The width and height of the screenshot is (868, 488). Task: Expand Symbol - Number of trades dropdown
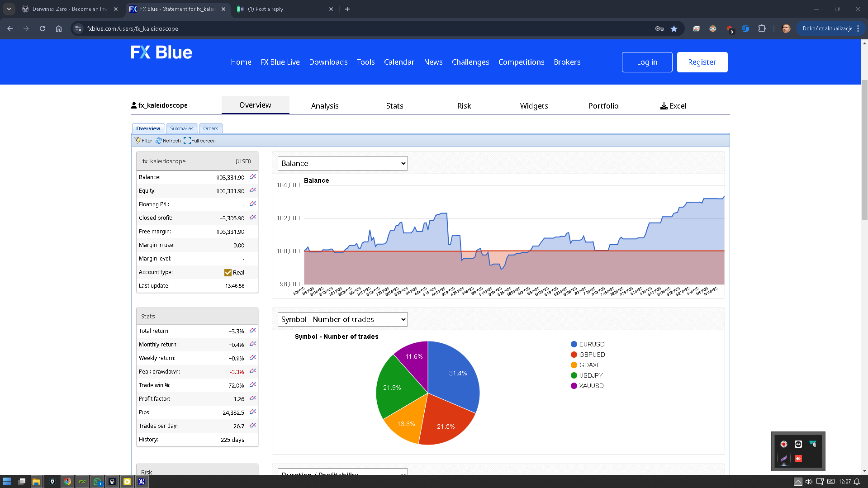point(342,319)
